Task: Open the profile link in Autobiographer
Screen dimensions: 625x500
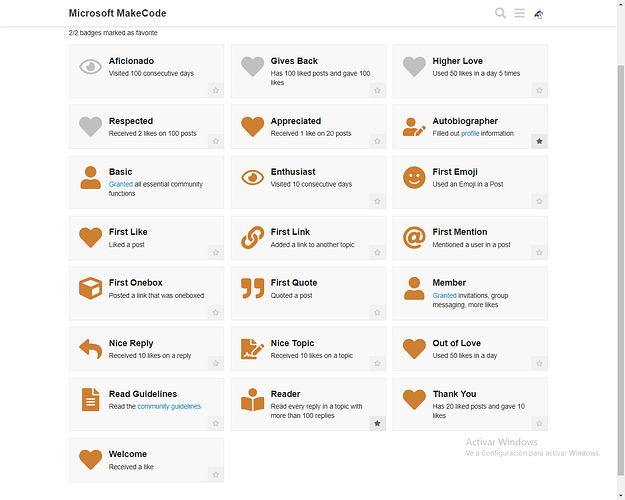Action: [x=470, y=134]
